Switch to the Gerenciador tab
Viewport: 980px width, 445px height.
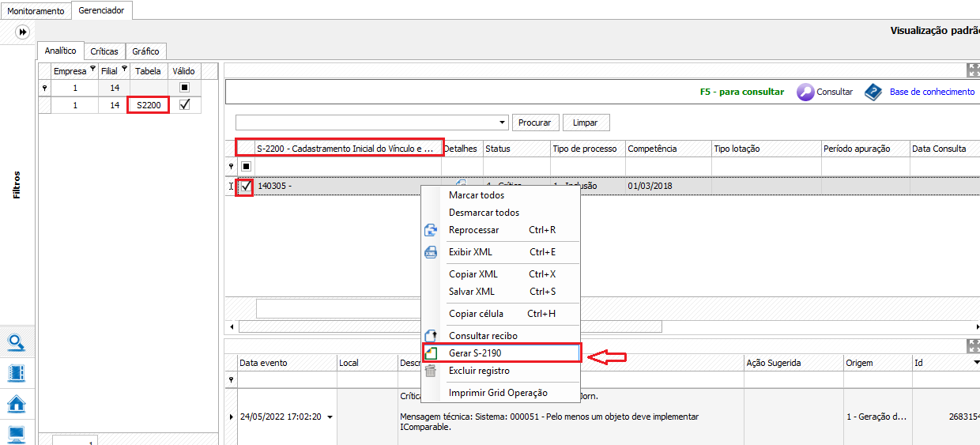pyautogui.click(x=102, y=10)
